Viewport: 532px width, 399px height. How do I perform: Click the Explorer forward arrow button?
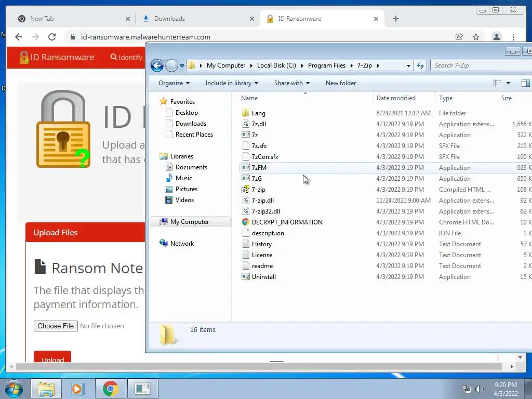point(171,65)
